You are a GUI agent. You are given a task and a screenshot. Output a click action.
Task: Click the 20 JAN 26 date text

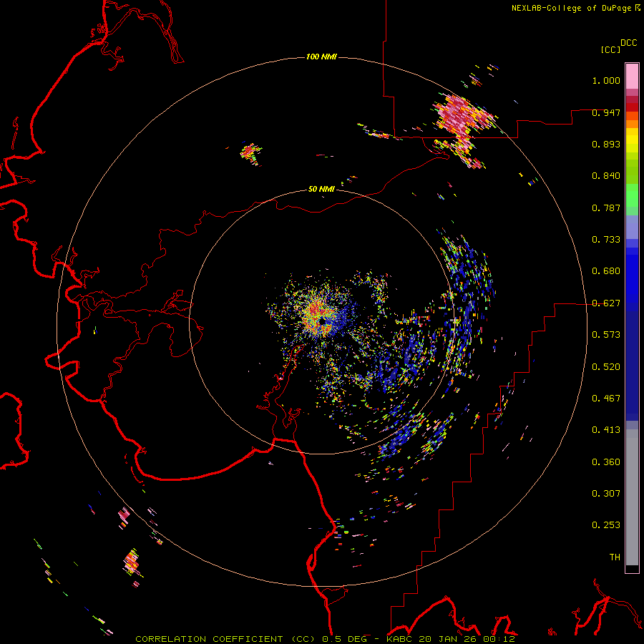coord(447,639)
